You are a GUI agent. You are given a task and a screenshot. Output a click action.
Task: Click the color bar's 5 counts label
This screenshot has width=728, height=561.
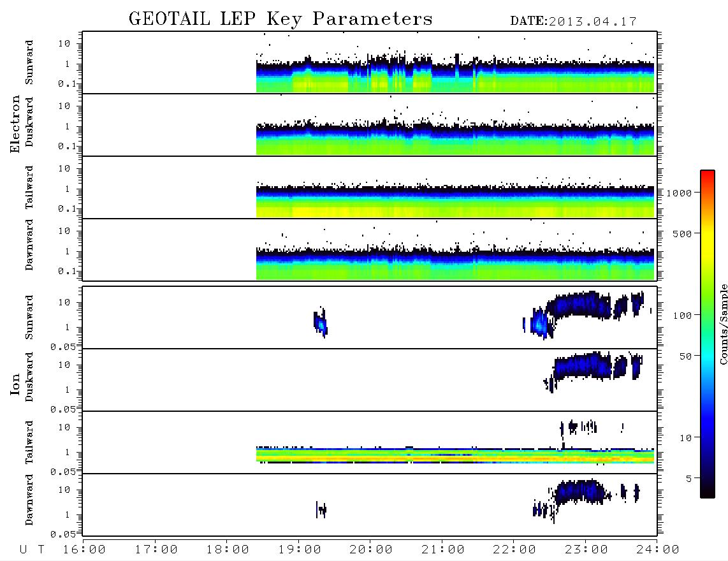(x=689, y=479)
